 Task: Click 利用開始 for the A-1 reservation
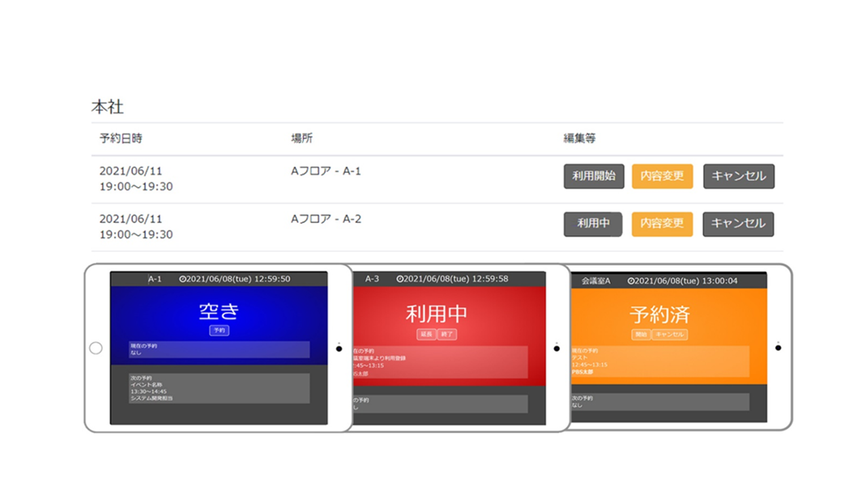pos(594,176)
